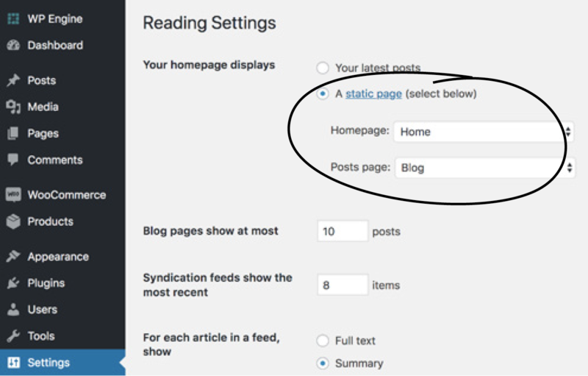Click the Posts pushpin icon
Screen dimensions: 588x376
(x=13, y=80)
